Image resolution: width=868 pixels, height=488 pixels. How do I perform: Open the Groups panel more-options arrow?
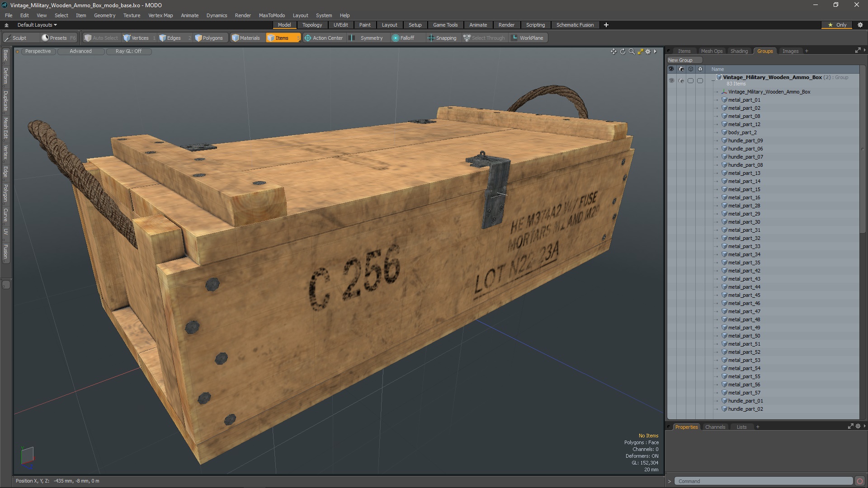864,50
